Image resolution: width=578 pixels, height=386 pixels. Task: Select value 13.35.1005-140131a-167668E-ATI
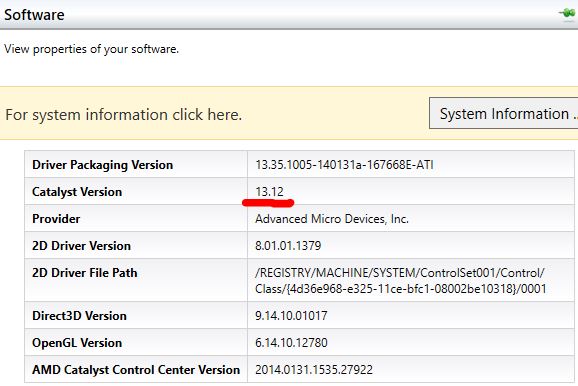[x=344, y=164]
